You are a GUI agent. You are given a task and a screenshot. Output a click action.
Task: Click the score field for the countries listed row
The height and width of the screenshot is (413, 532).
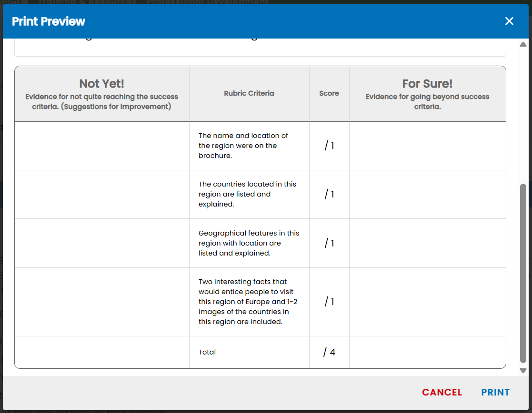coord(329,194)
